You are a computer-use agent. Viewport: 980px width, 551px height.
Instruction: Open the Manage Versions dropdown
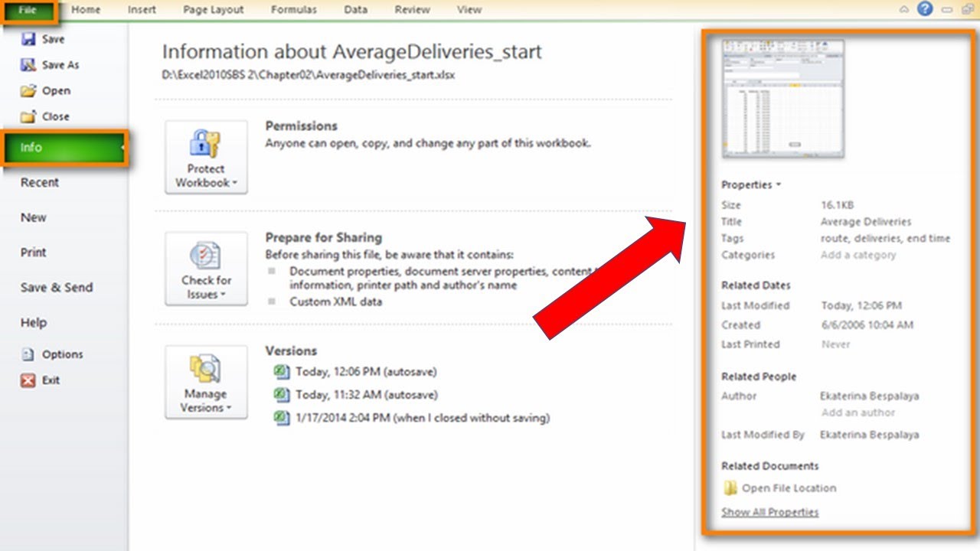click(206, 382)
